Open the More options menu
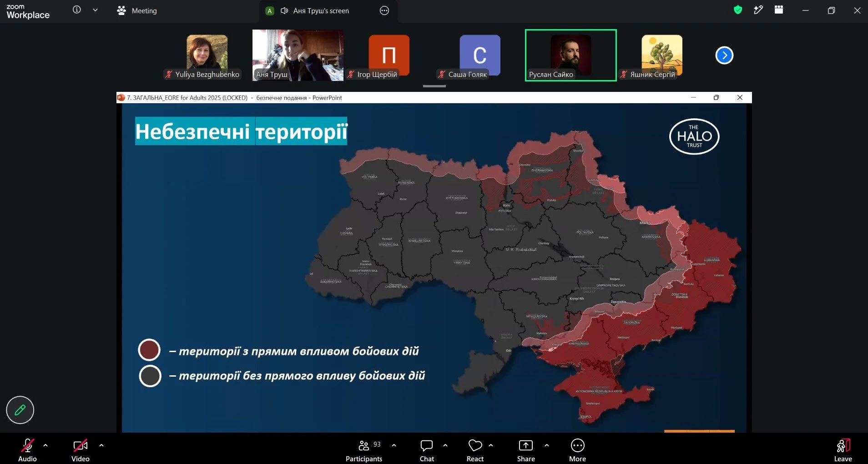Screen dimensions: 868x464 pyautogui.click(x=577, y=450)
